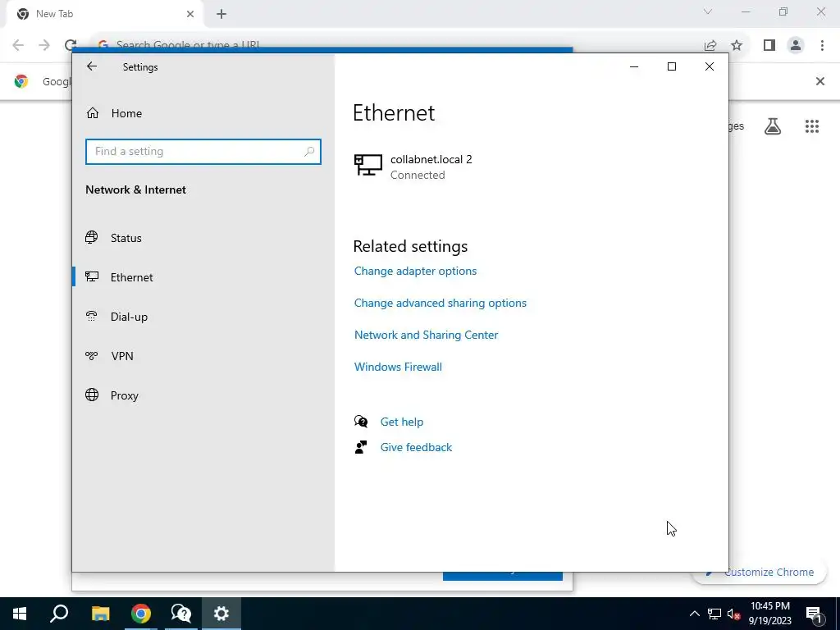Screen dimensions: 840x630
Task: Open Google apps grid icon
Action: pos(812,126)
